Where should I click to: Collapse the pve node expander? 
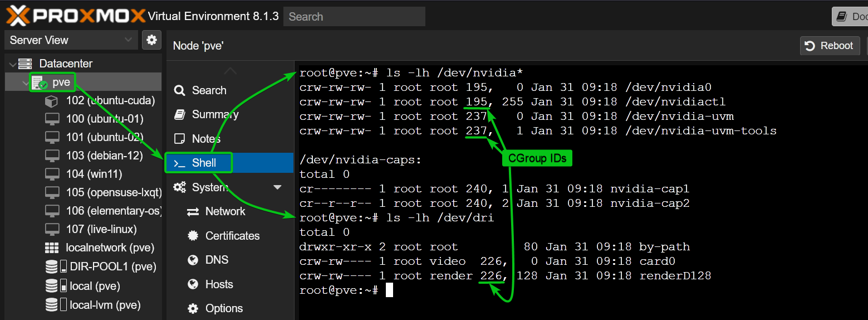pos(25,83)
